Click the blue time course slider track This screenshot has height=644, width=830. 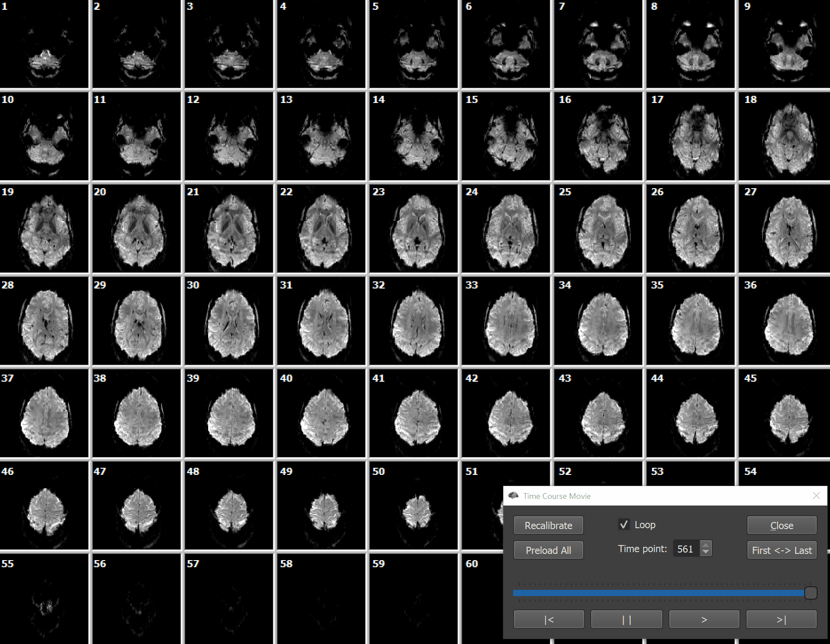tap(659, 593)
